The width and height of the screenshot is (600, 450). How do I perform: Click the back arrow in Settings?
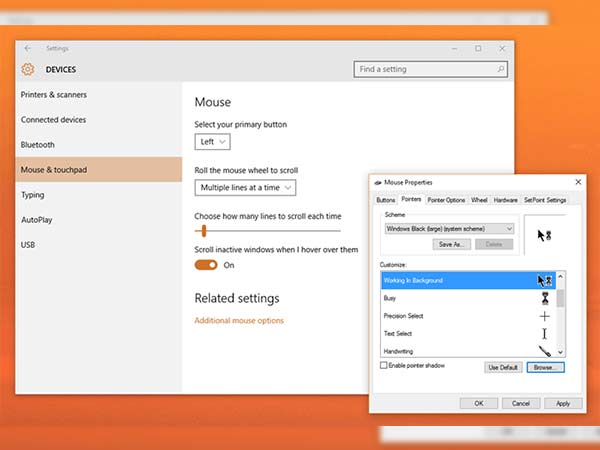27,48
